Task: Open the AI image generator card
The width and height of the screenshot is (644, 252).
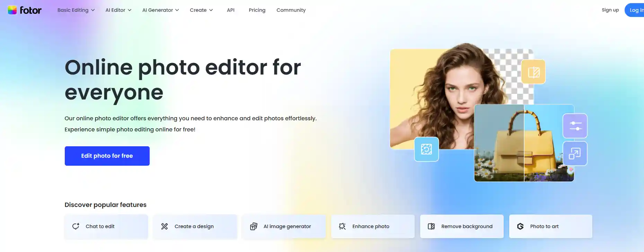Action: (x=284, y=226)
